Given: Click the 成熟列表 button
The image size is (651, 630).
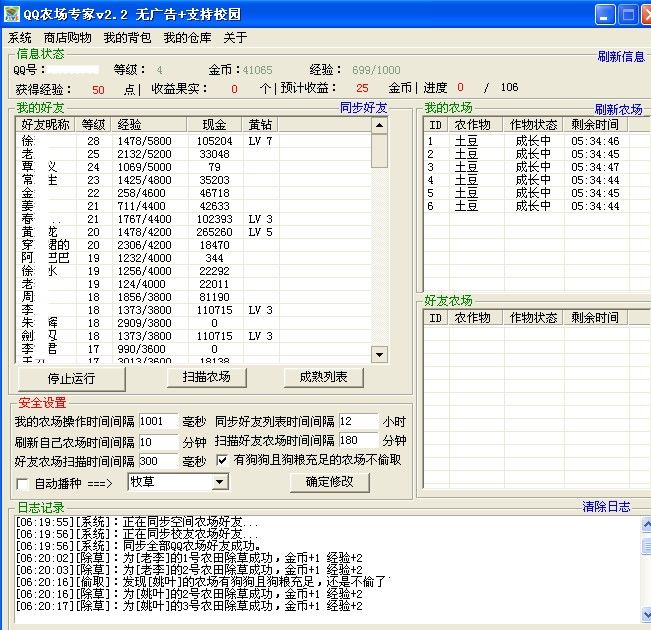Looking at the screenshot, I should (323, 377).
